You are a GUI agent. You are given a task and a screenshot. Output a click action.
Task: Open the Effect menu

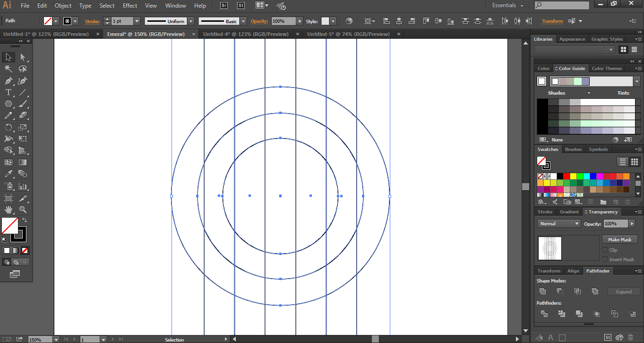130,6
